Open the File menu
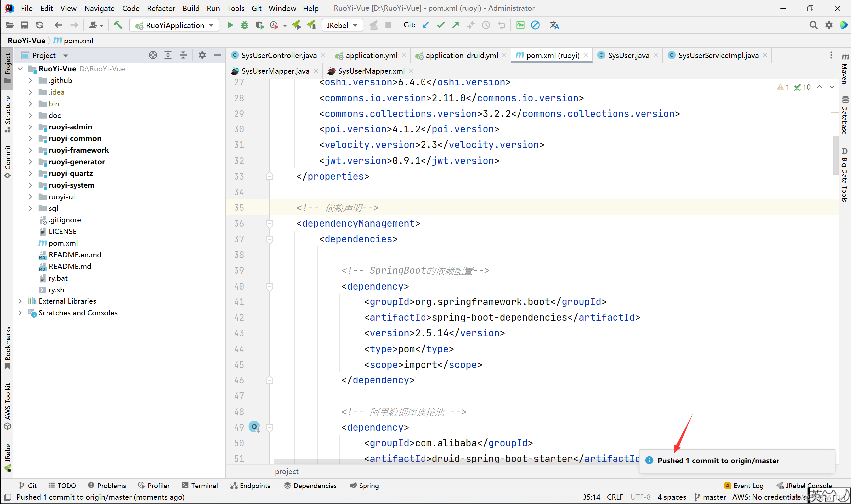The image size is (851, 504). (x=27, y=8)
